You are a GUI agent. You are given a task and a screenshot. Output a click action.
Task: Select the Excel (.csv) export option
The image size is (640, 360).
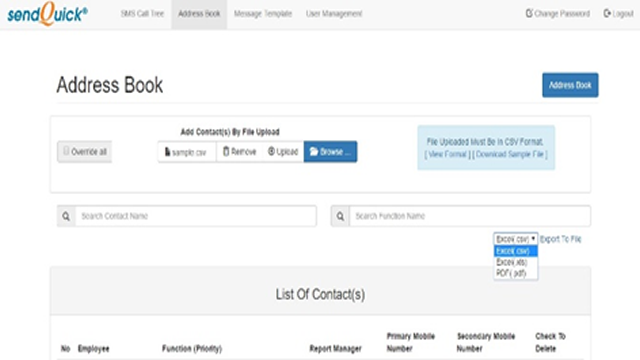pos(516,251)
